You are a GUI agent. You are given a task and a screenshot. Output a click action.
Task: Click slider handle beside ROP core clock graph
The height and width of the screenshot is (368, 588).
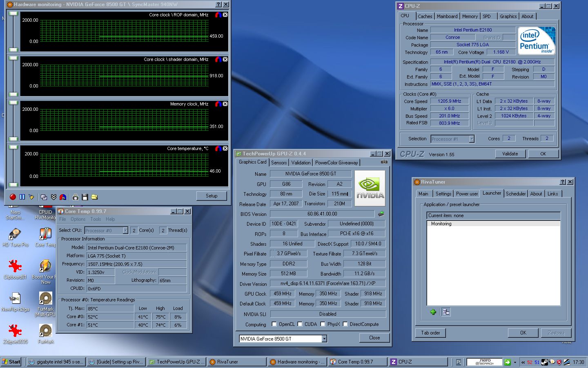point(13,13)
